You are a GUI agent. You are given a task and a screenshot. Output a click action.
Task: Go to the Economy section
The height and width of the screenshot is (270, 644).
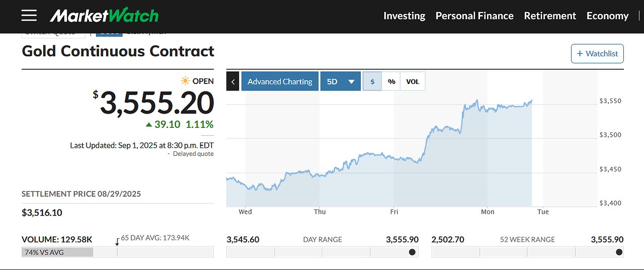(607, 16)
